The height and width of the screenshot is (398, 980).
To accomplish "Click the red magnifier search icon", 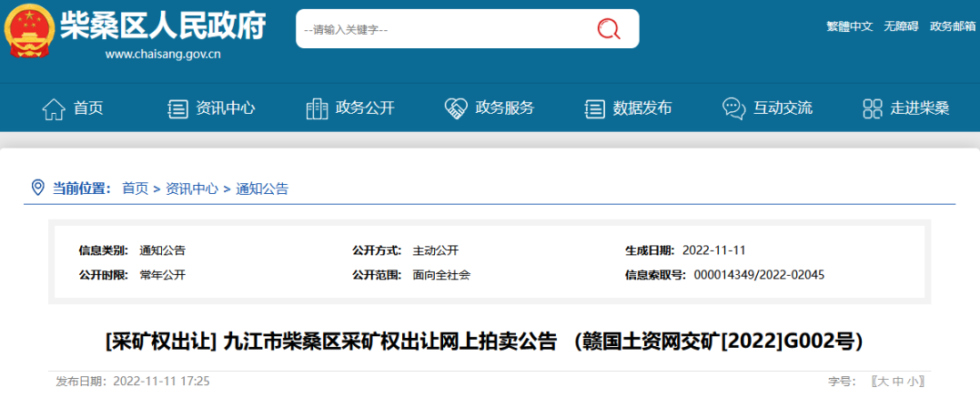I will click(x=608, y=29).
